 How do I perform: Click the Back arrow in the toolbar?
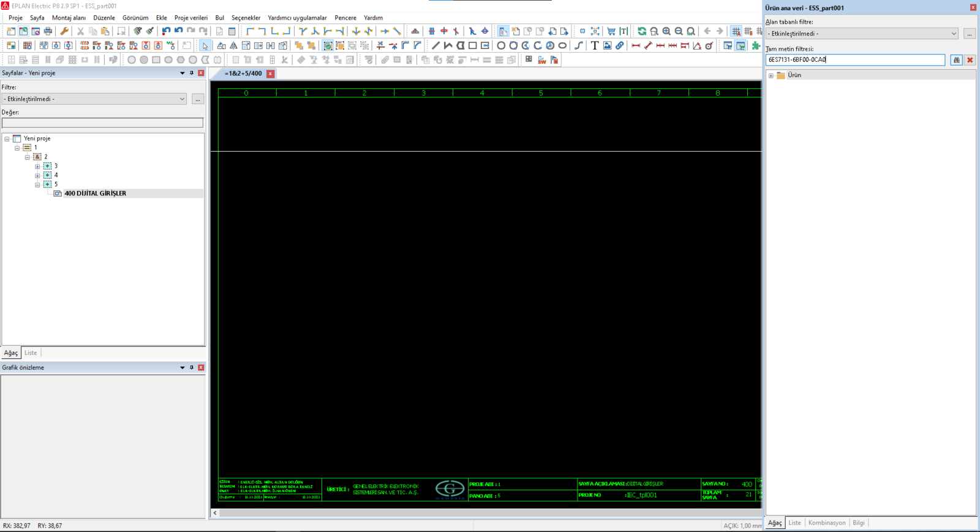(707, 31)
